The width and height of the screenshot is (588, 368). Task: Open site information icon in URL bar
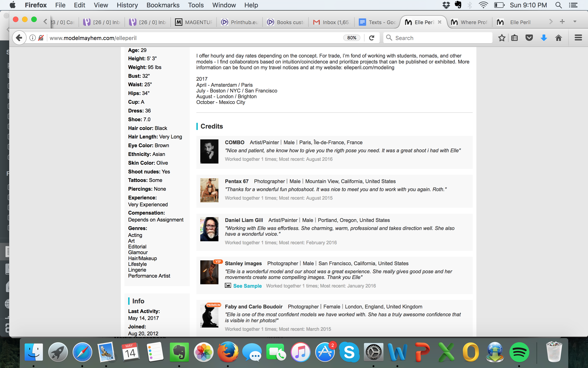tap(33, 38)
